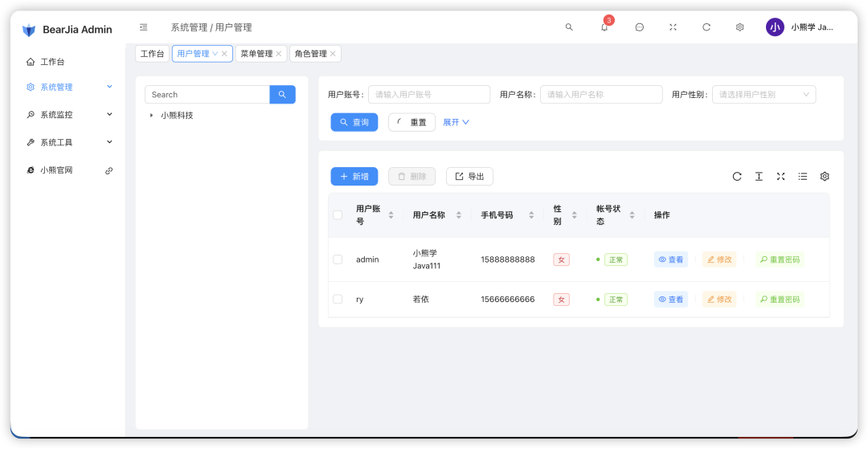Switch to the 角色管理 tab

pos(310,54)
